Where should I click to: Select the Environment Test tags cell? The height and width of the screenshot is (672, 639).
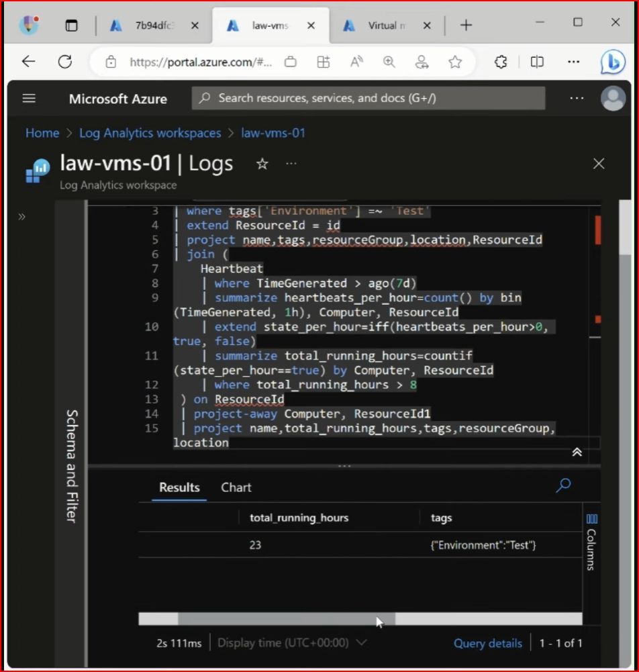click(483, 545)
